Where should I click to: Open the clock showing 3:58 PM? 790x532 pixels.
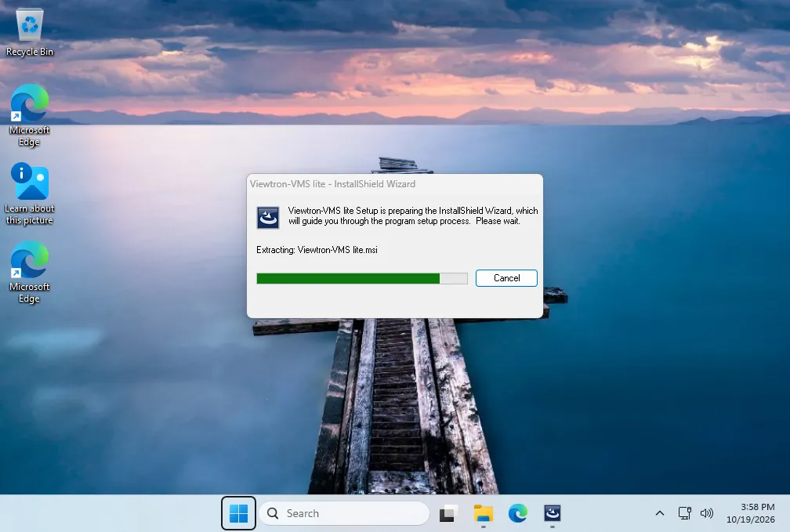pos(751,513)
